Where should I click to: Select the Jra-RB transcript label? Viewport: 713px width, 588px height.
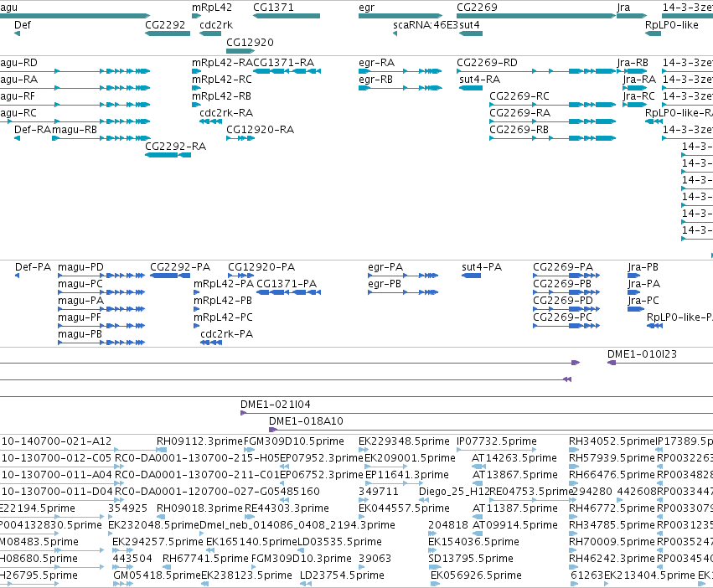[x=633, y=63]
